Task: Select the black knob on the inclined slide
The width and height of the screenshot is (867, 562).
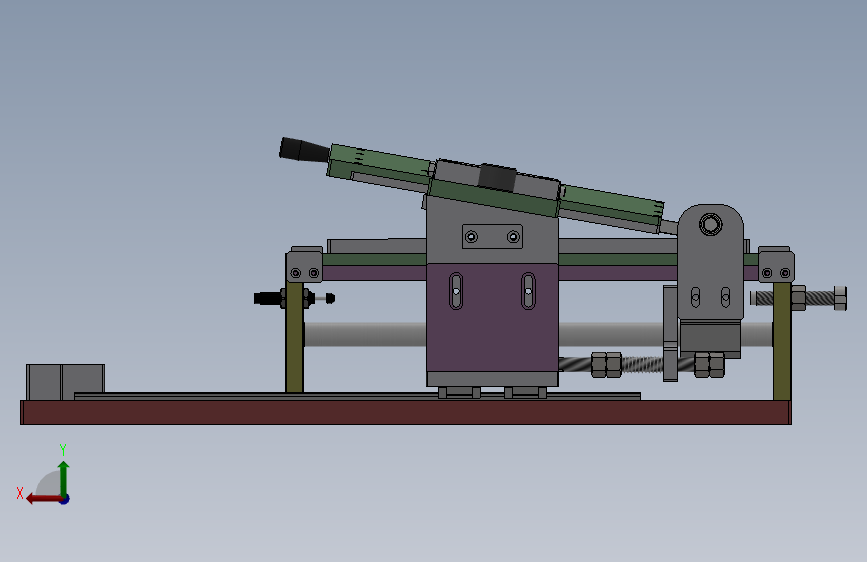Action: pyautogui.click(x=304, y=150)
